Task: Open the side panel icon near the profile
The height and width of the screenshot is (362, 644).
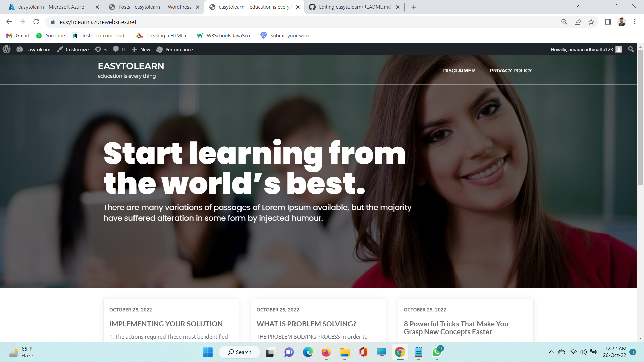Action: point(608,22)
